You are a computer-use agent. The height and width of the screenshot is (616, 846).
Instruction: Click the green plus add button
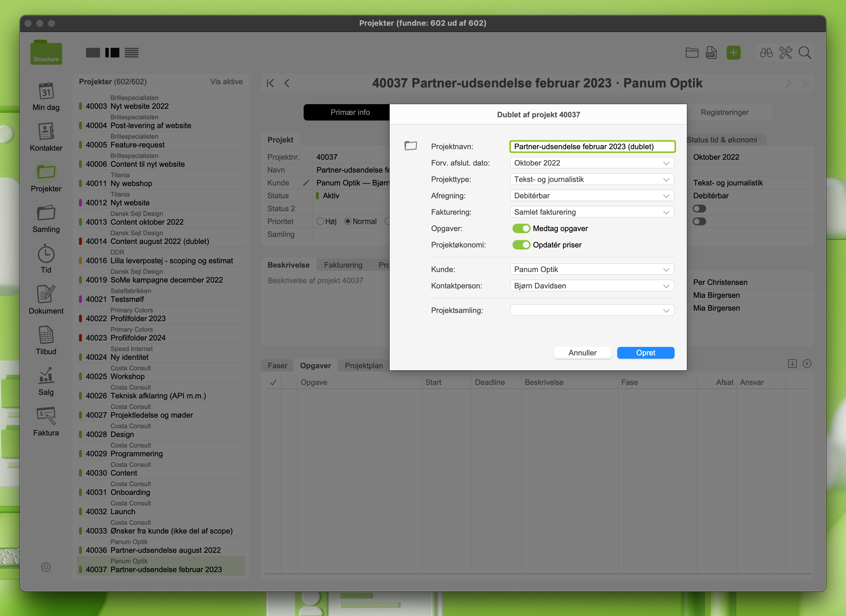[733, 53]
